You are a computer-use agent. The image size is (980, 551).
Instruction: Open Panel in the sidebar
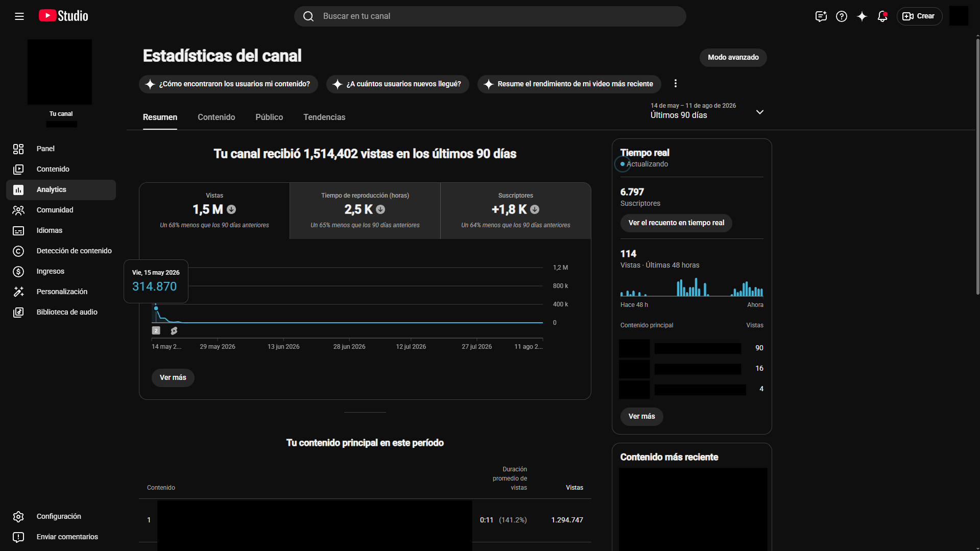point(61,149)
